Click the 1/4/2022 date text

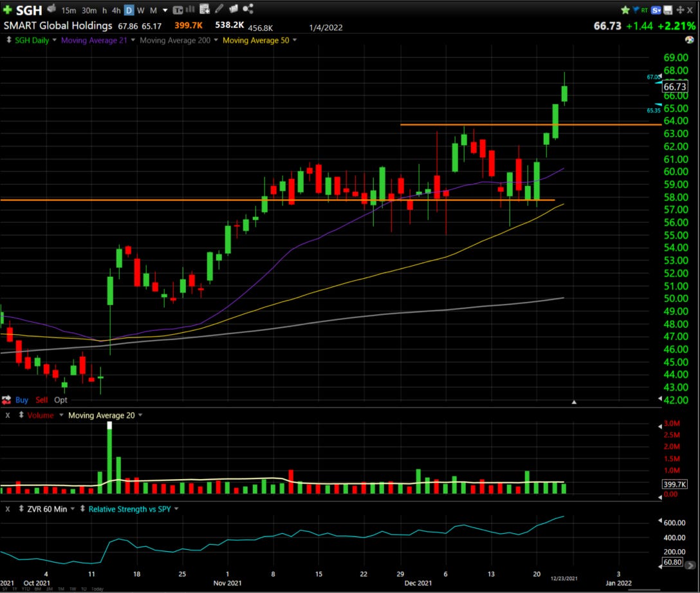326,28
